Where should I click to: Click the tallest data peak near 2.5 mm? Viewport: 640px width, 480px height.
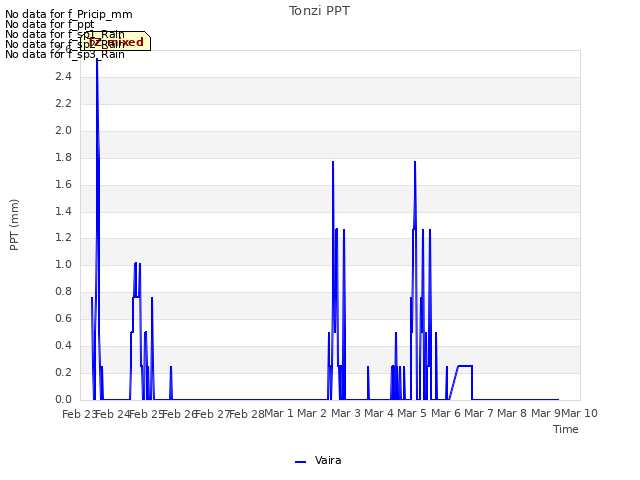[97, 60]
